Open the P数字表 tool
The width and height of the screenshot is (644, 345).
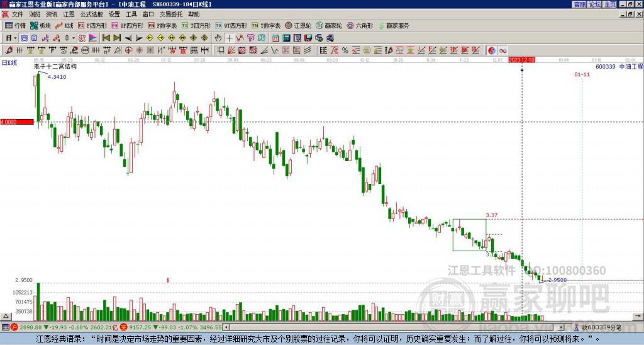point(163,25)
